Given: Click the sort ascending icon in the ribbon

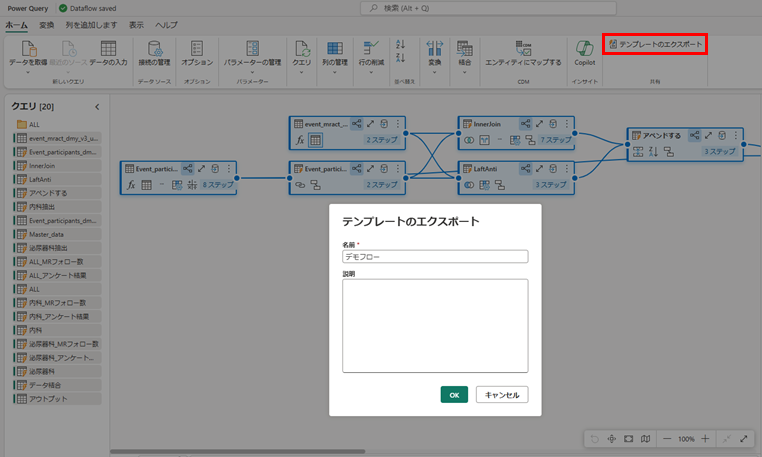Looking at the screenshot, I should click(400, 44).
